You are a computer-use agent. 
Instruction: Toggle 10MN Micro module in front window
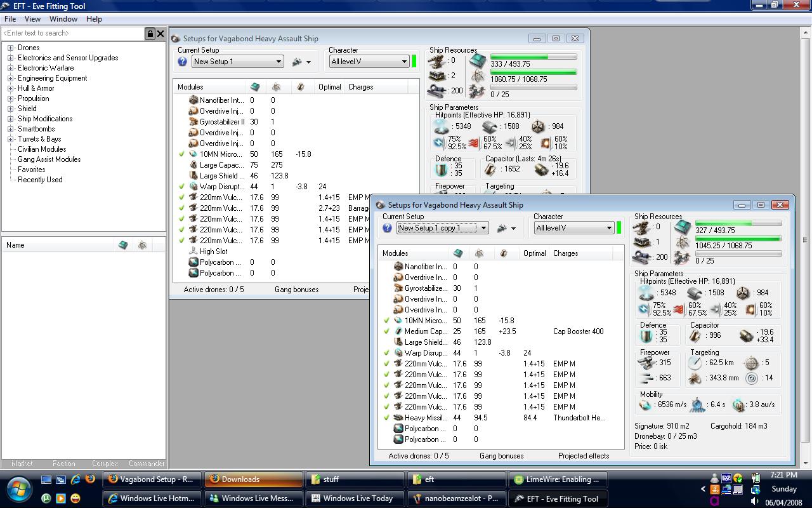coord(386,321)
